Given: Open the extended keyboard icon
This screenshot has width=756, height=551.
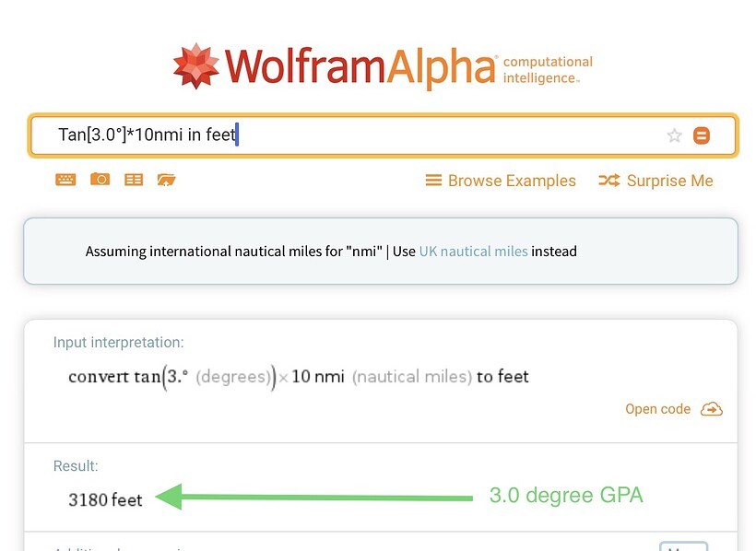Looking at the screenshot, I should [65, 180].
